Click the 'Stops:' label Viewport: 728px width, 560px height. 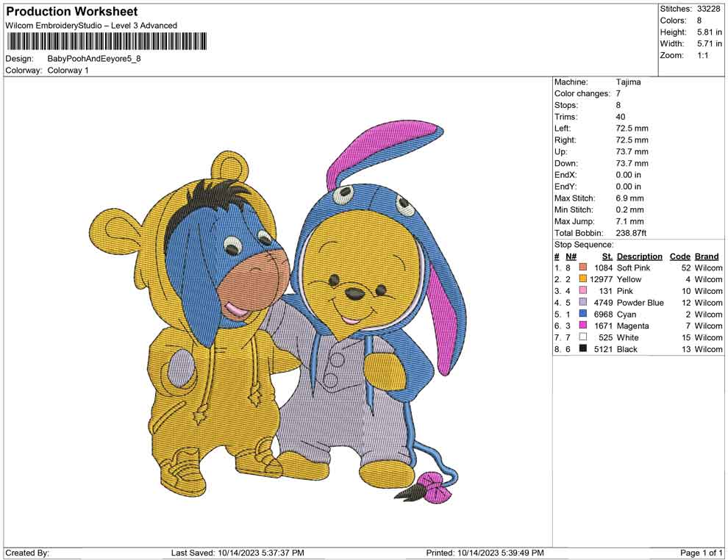click(x=566, y=105)
